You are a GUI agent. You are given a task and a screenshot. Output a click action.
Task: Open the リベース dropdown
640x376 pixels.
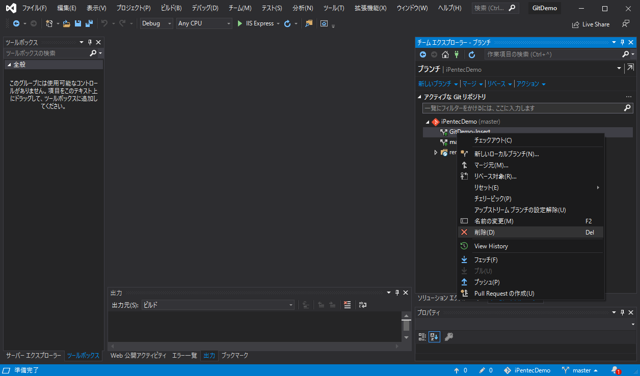point(499,84)
